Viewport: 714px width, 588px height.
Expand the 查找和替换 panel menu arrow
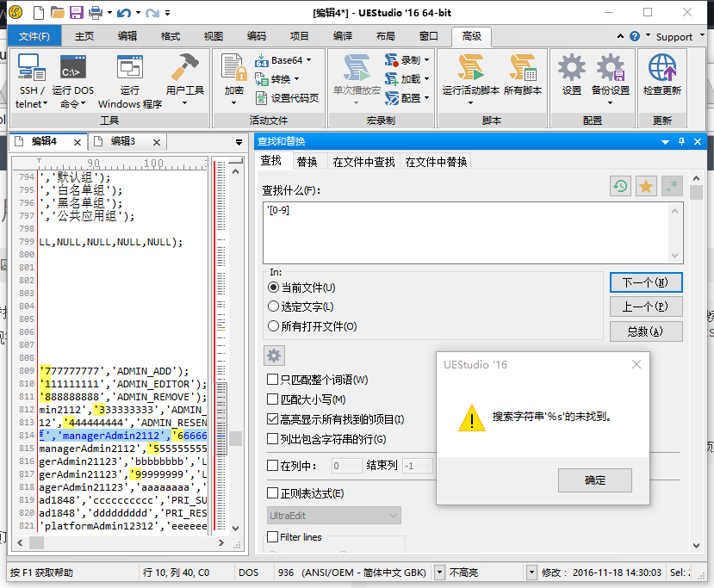click(x=665, y=142)
